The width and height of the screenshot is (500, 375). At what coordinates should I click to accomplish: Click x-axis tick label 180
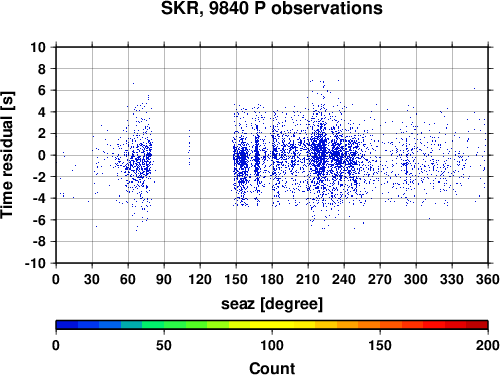pos(272,279)
